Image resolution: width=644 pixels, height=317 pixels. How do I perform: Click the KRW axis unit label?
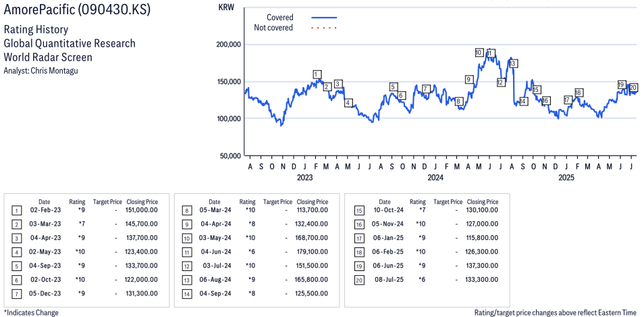pyautogui.click(x=226, y=8)
